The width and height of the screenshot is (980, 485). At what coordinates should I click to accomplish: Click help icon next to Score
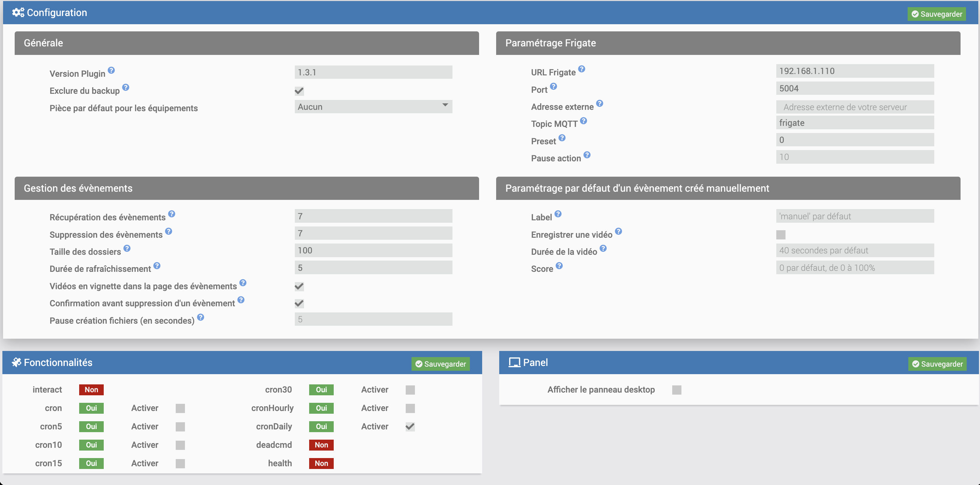[559, 265]
